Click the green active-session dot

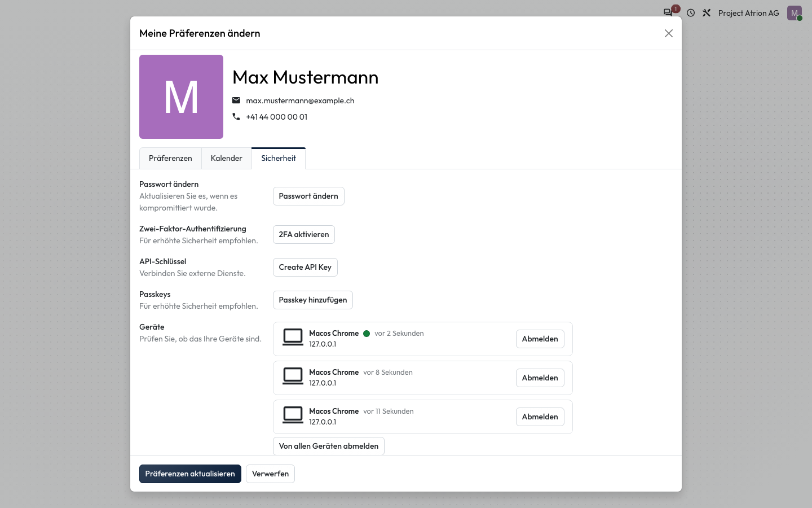pyautogui.click(x=367, y=334)
